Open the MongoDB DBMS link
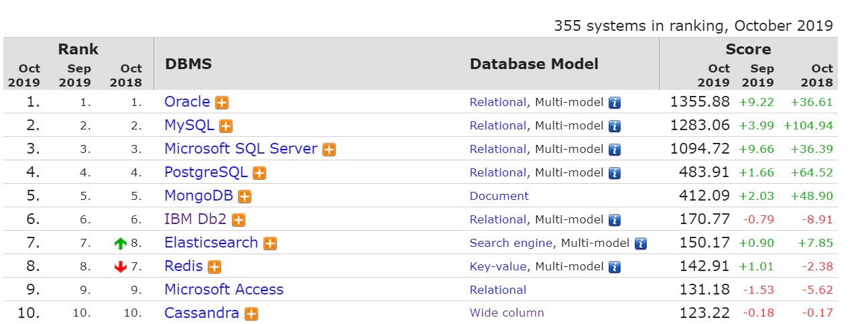This screenshot has width=868, height=324. [x=198, y=196]
